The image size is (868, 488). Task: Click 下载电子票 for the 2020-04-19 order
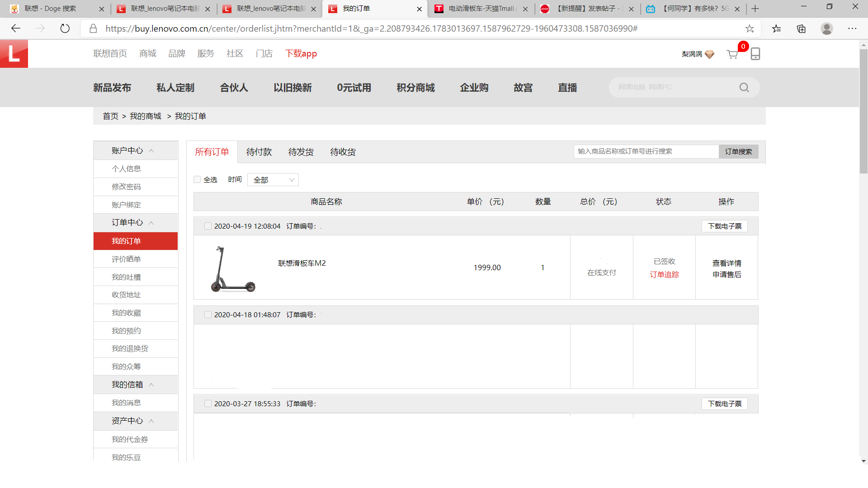click(725, 226)
